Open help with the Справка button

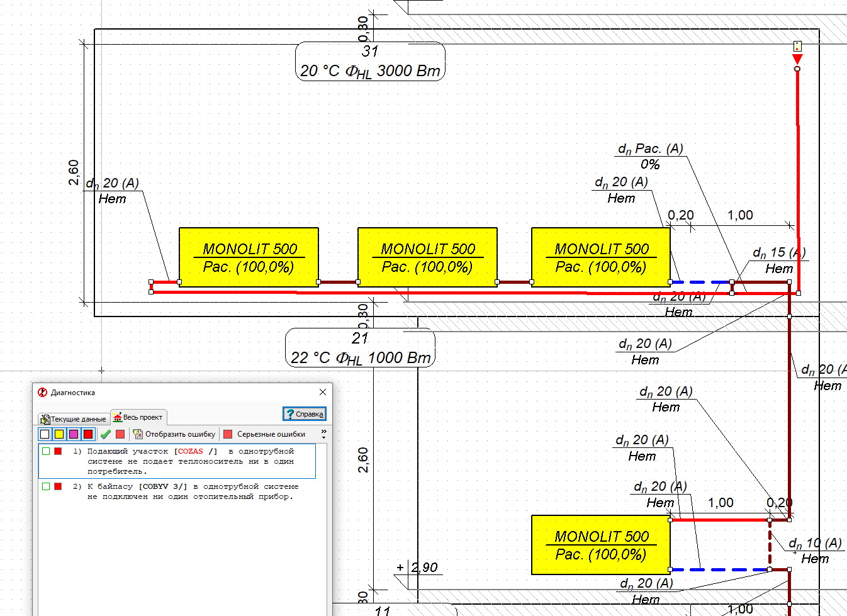tap(305, 414)
